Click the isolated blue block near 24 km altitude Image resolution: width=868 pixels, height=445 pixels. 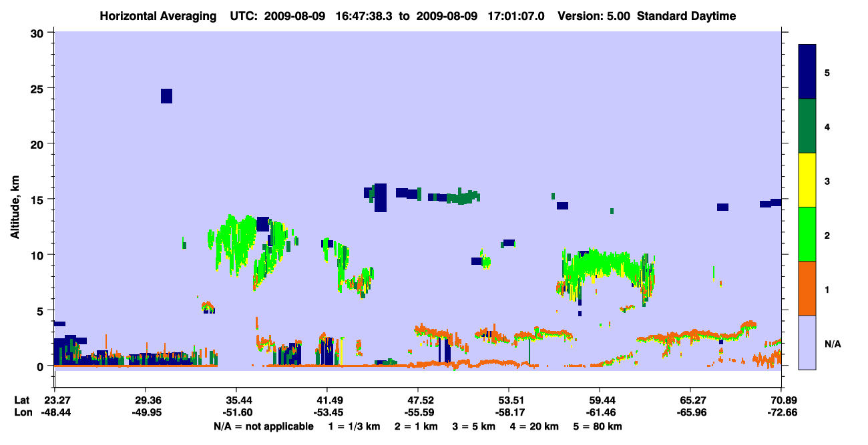(x=166, y=96)
